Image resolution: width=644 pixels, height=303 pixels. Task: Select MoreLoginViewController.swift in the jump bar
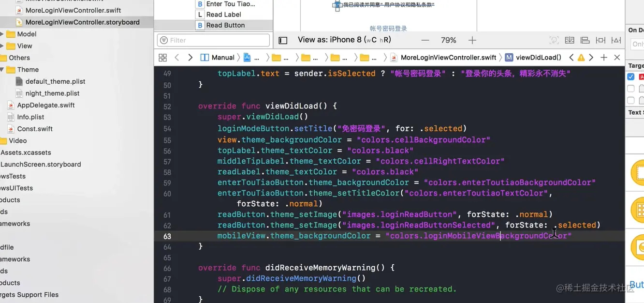click(443, 58)
